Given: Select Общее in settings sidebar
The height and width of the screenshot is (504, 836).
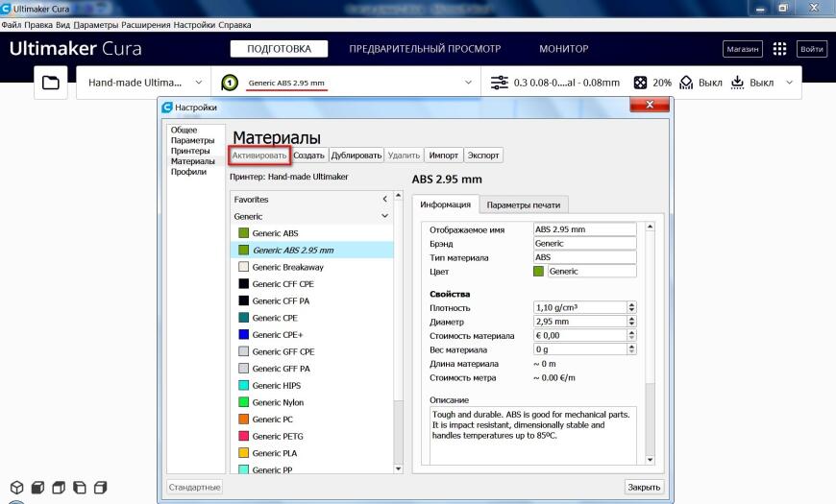Looking at the screenshot, I should [x=184, y=130].
